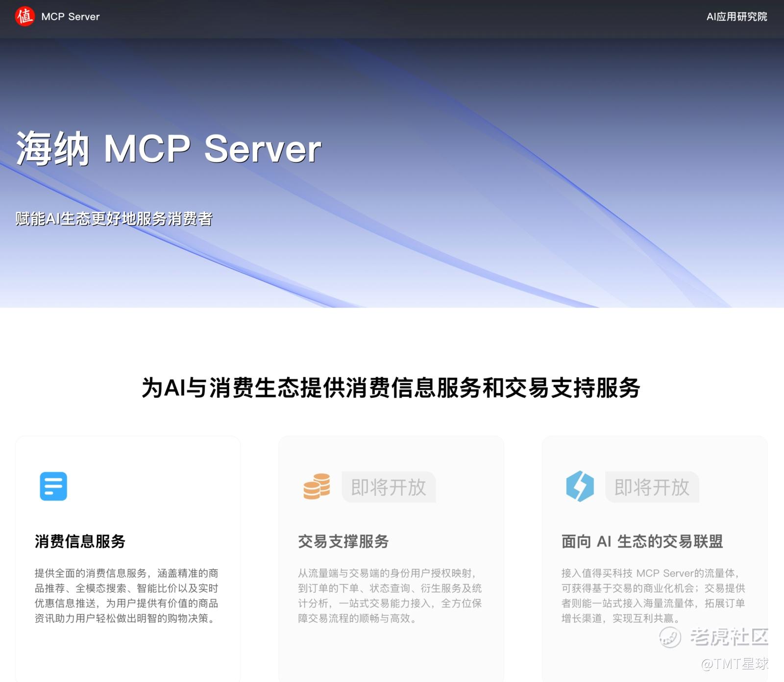Open the 交易支撑服务 card title
784x682 pixels.
point(343,541)
